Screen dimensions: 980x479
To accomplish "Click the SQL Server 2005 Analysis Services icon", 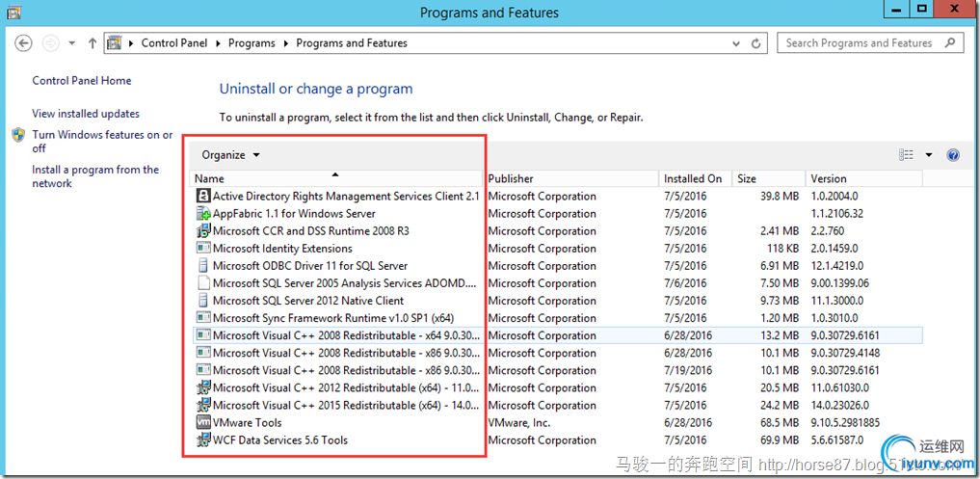I will click(x=203, y=282).
